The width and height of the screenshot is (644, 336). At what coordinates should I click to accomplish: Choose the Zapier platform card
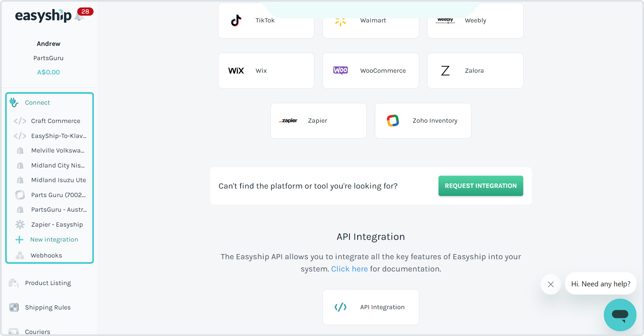click(x=318, y=121)
